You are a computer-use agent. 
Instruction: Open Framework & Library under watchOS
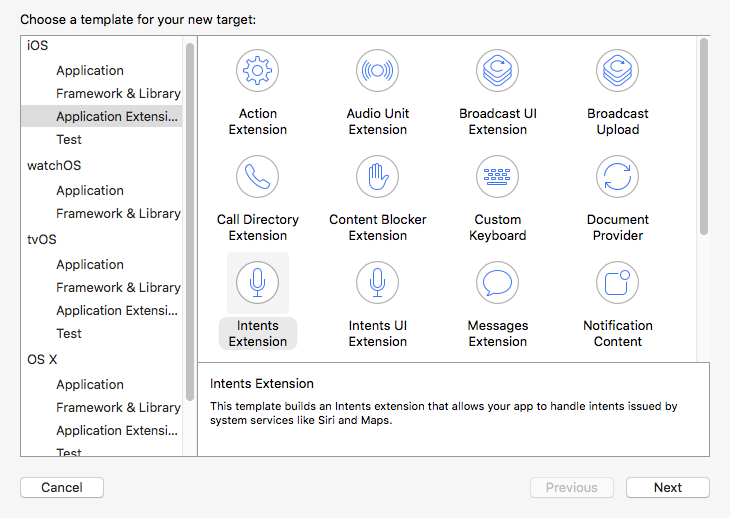point(118,214)
